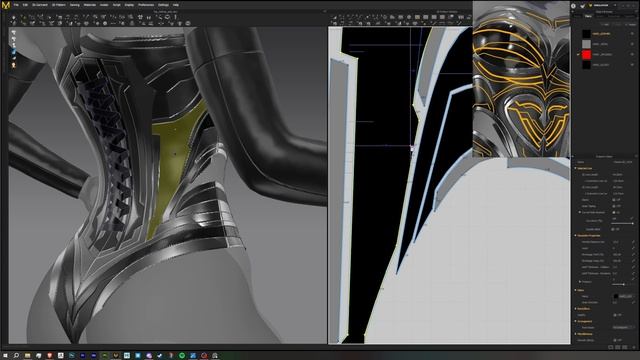Collapse the Selected Line section
The image size is (640, 360).
tap(576, 168)
